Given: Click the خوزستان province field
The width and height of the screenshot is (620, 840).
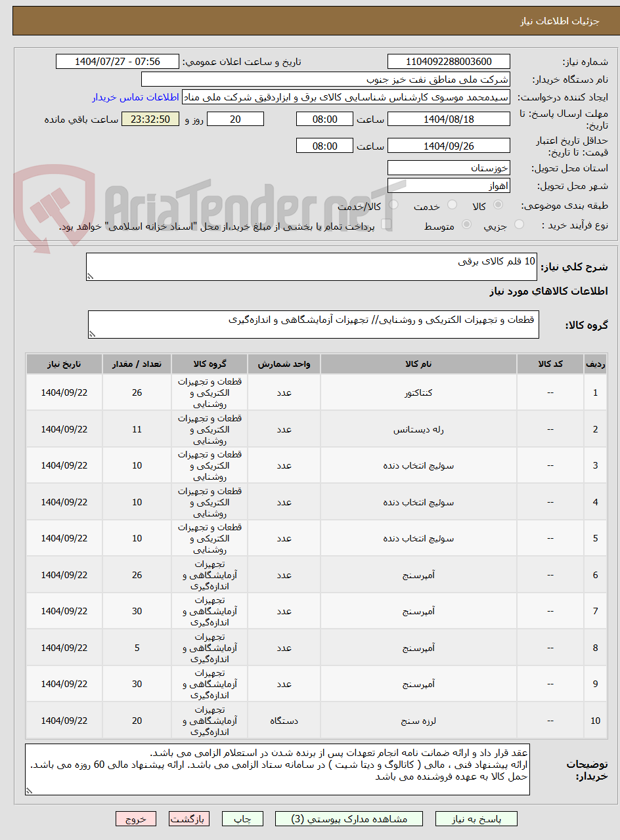Looking at the screenshot, I should point(449,168).
